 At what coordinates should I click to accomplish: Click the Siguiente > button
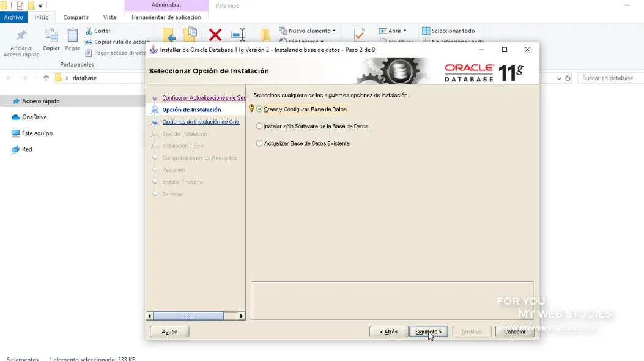[428, 332]
